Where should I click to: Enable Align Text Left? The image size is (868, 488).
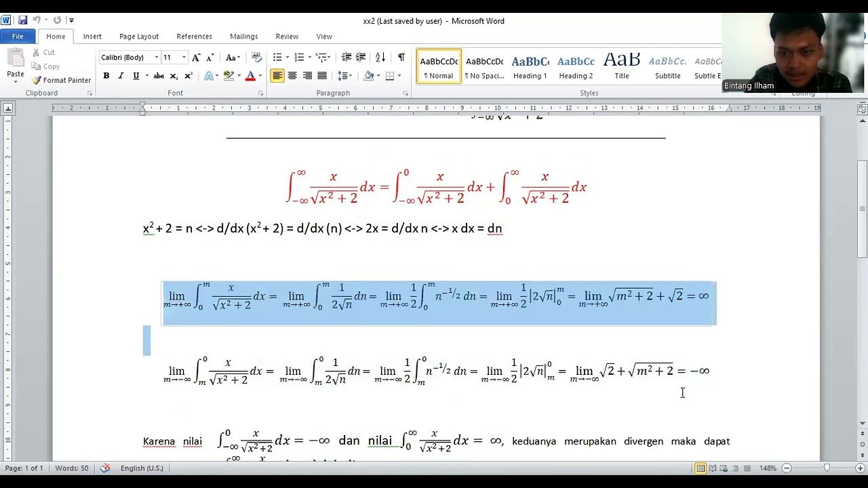pyautogui.click(x=277, y=76)
